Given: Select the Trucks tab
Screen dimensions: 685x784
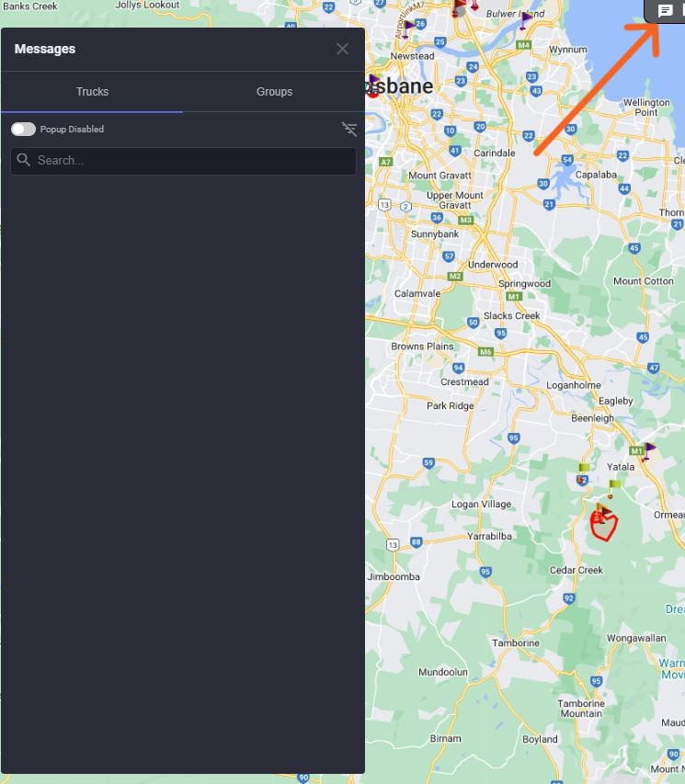Looking at the screenshot, I should pos(92,92).
